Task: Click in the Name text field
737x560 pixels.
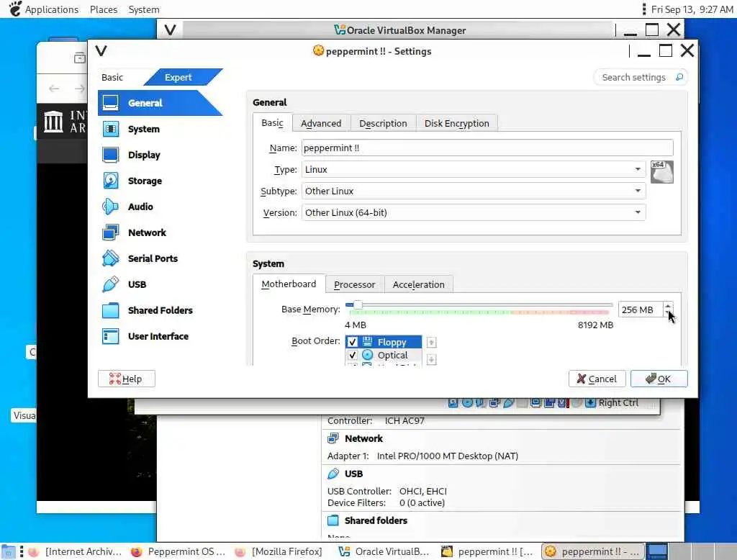Action: [x=487, y=148]
